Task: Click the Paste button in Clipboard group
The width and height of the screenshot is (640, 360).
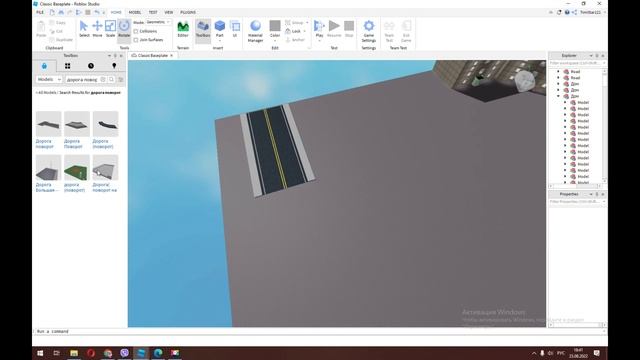Action: (41, 29)
